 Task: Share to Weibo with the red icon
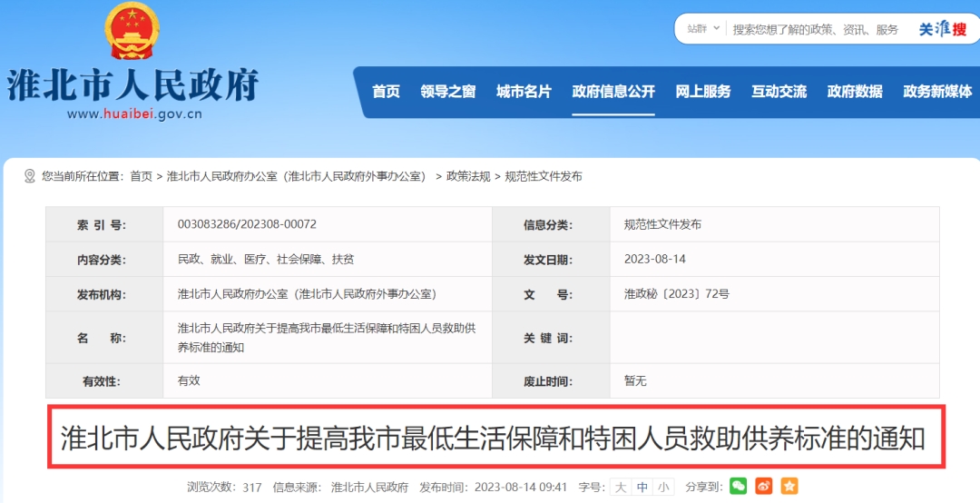point(764,486)
